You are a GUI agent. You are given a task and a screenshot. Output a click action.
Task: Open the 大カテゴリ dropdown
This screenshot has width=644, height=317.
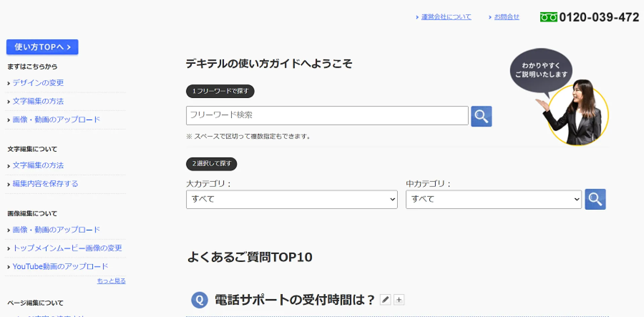pyautogui.click(x=291, y=200)
